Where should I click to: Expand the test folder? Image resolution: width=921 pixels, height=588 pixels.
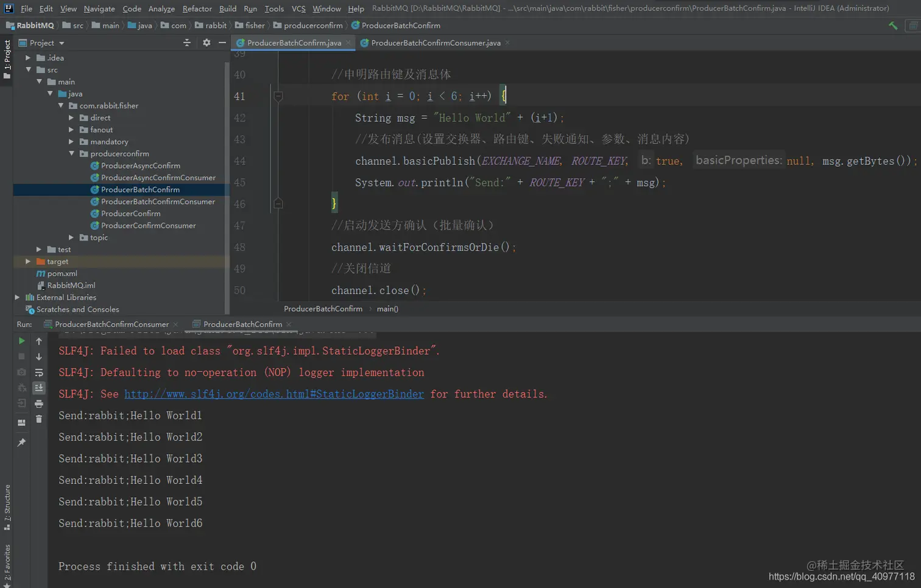click(x=39, y=250)
